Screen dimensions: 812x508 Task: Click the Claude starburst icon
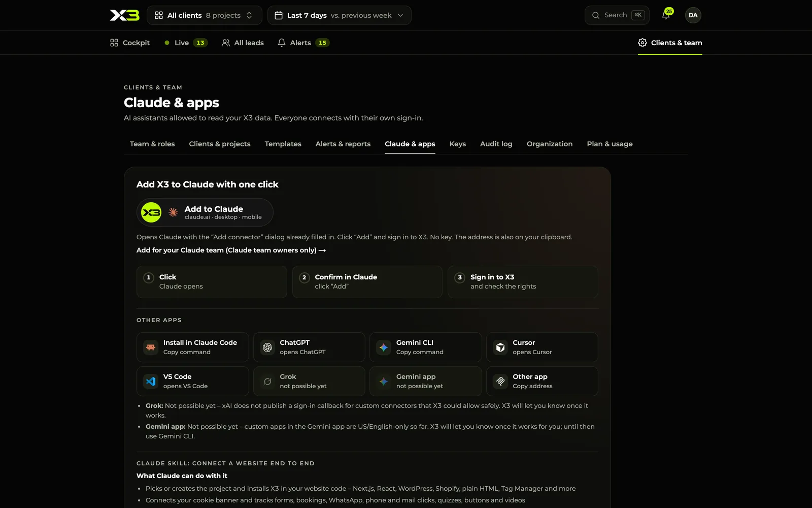coord(173,212)
